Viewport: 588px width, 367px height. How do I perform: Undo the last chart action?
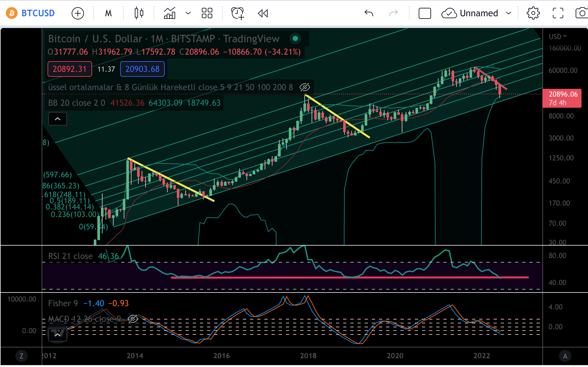[x=369, y=13]
